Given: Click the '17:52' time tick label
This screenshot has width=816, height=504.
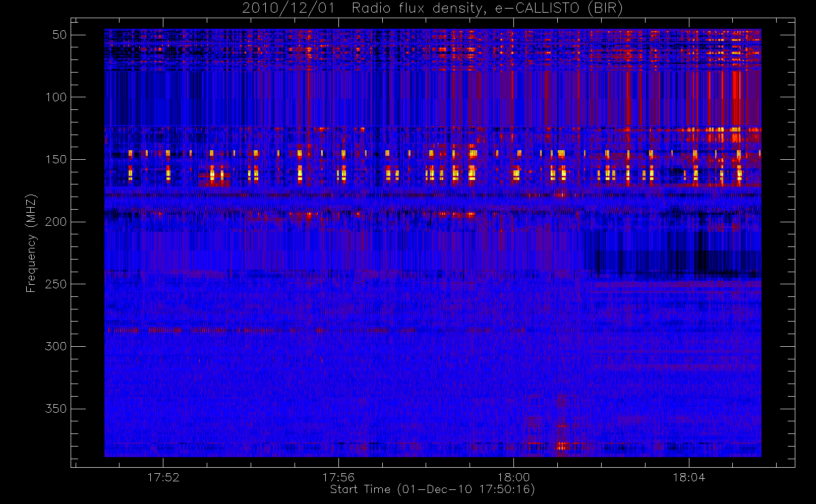Looking at the screenshot, I should tap(163, 477).
